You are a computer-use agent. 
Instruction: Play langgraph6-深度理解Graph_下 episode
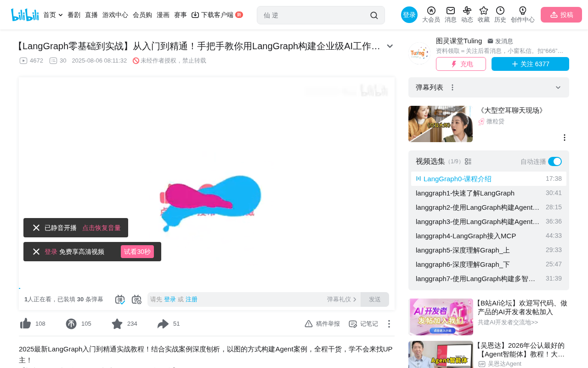tap(489, 264)
